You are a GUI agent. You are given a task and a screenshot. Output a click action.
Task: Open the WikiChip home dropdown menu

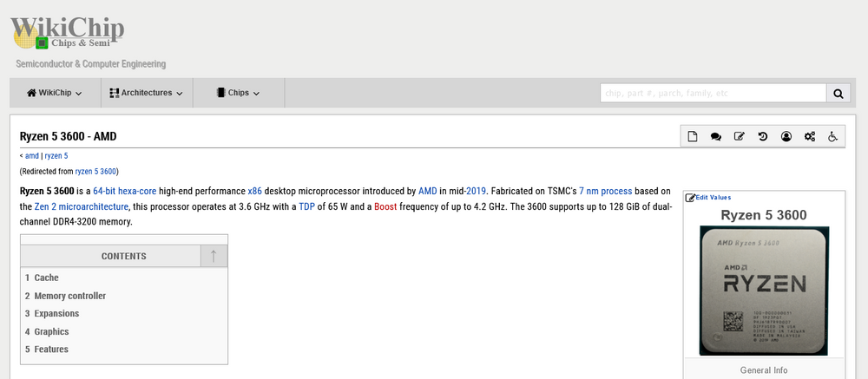(x=55, y=93)
